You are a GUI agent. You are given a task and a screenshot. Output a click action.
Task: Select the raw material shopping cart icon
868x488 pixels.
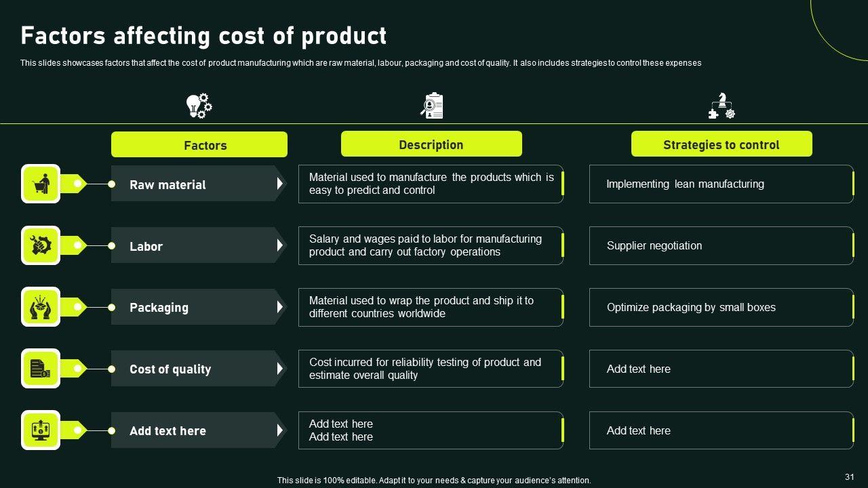[x=41, y=184]
